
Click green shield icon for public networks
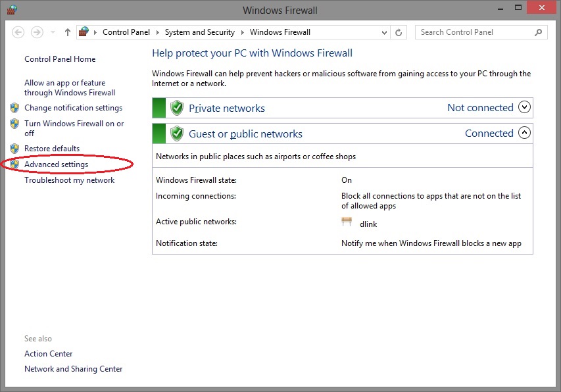[x=177, y=134]
